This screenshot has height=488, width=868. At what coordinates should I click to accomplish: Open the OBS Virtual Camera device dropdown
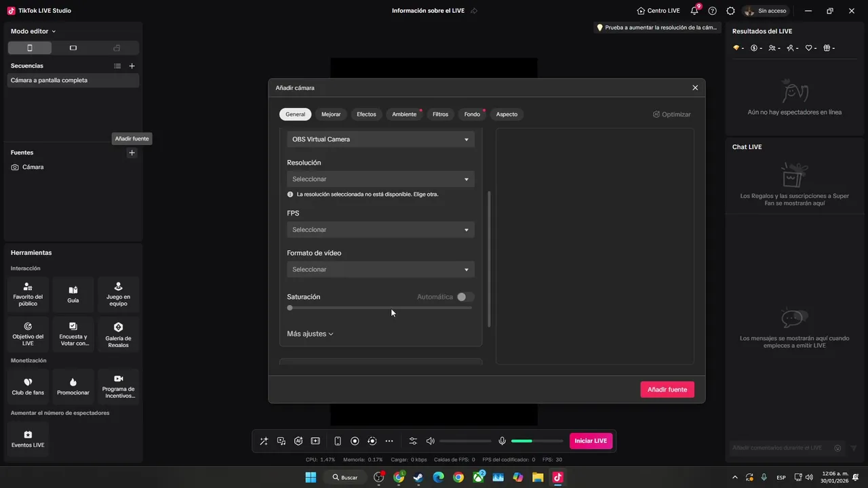(380, 140)
